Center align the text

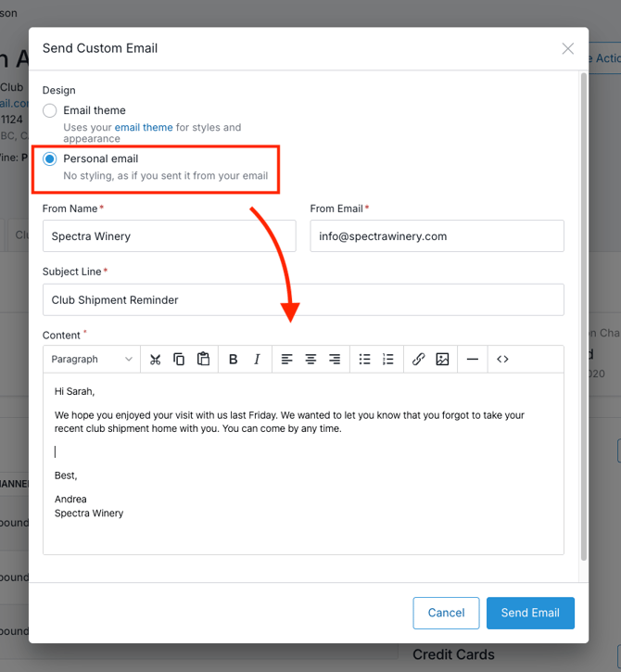tap(310, 359)
